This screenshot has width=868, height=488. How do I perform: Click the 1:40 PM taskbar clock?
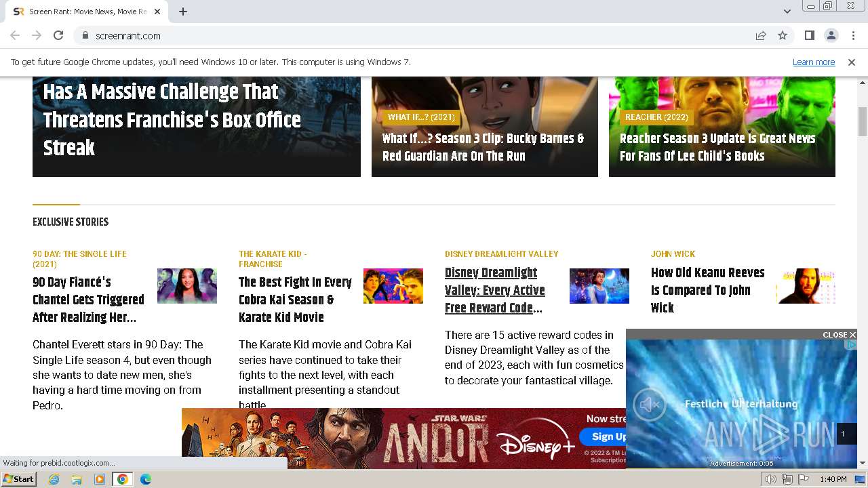click(x=833, y=479)
